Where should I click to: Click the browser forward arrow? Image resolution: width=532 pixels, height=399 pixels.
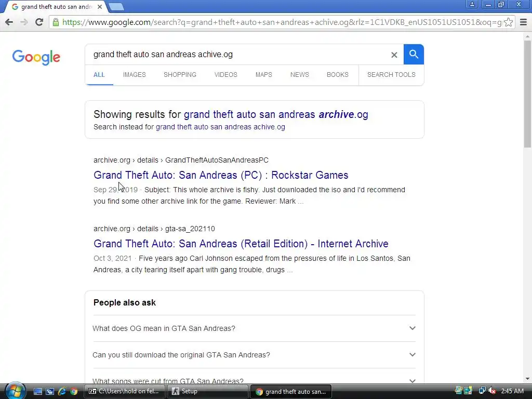click(x=24, y=22)
